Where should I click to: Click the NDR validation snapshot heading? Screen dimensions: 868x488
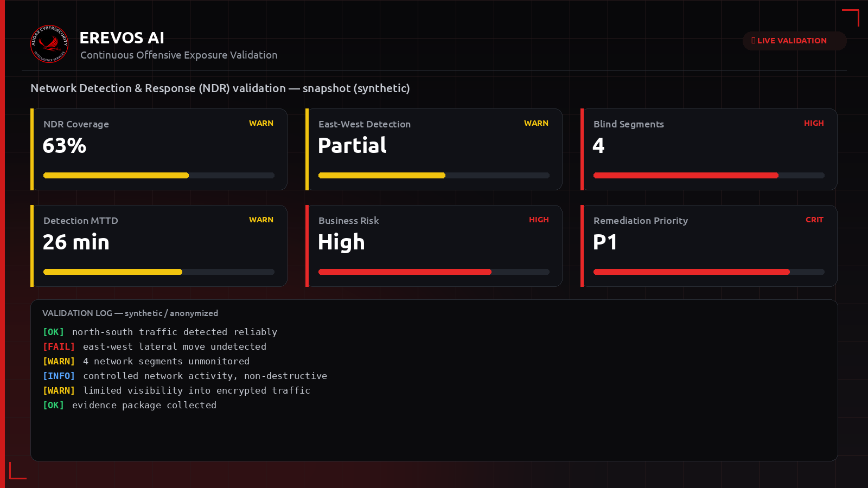point(220,88)
